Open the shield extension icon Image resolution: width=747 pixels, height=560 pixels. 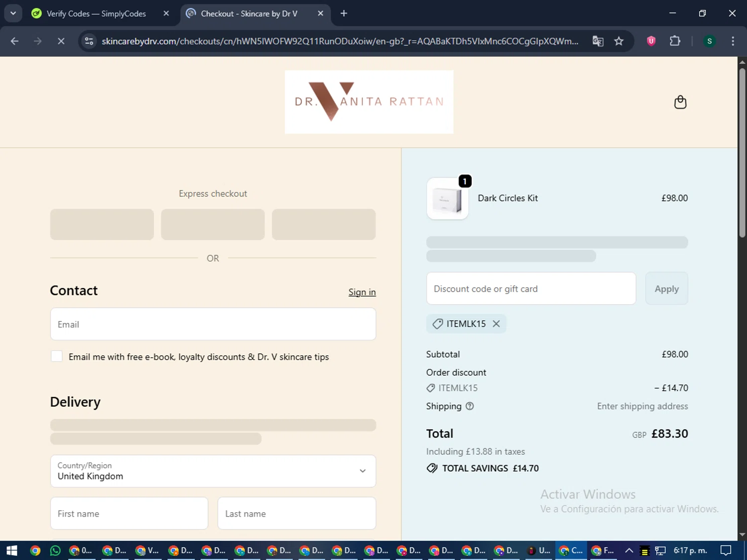pos(651,41)
